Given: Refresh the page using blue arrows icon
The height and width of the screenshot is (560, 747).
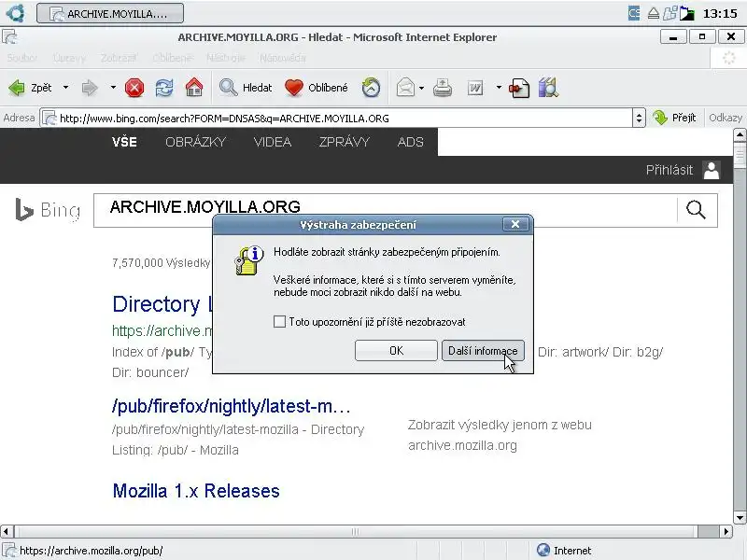Looking at the screenshot, I should tap(164, 88).
